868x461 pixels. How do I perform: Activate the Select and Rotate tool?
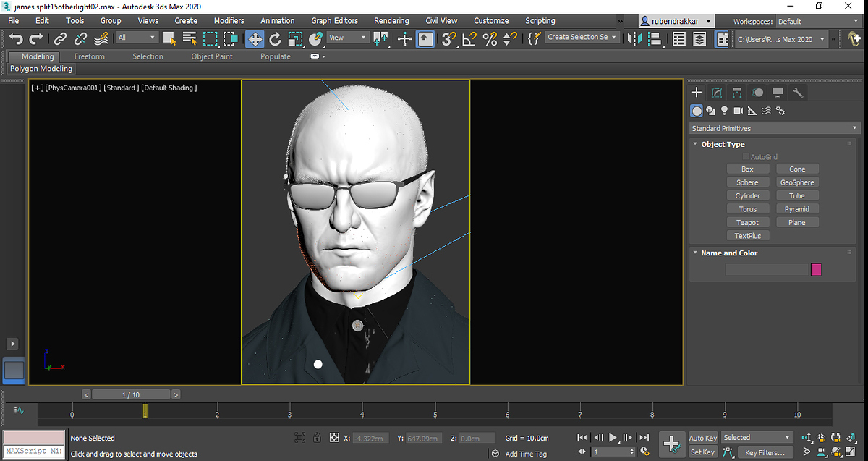[276, 38]
